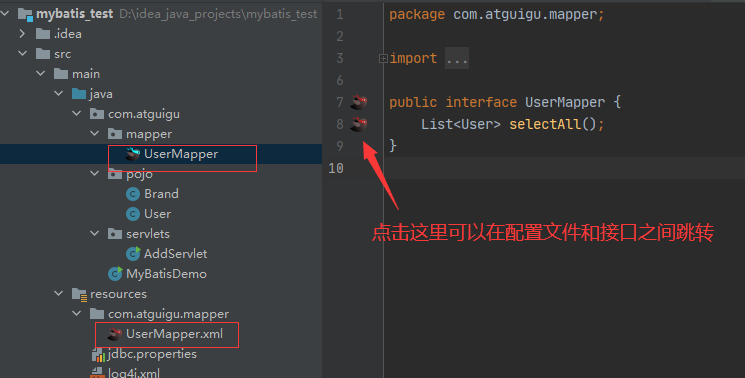Collapse the com.atguigu package
Viewport: 745px width, 378px height.
point(76,113)
